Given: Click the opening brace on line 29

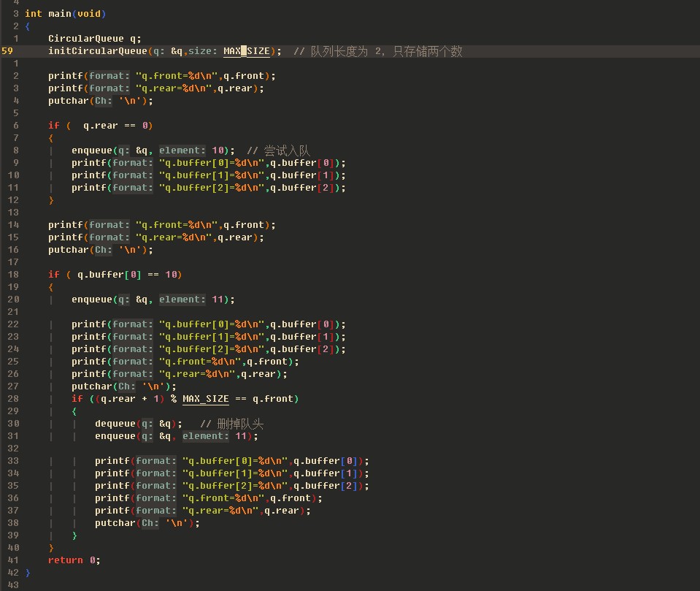Looking at the screenshot, I should (74, 411).
